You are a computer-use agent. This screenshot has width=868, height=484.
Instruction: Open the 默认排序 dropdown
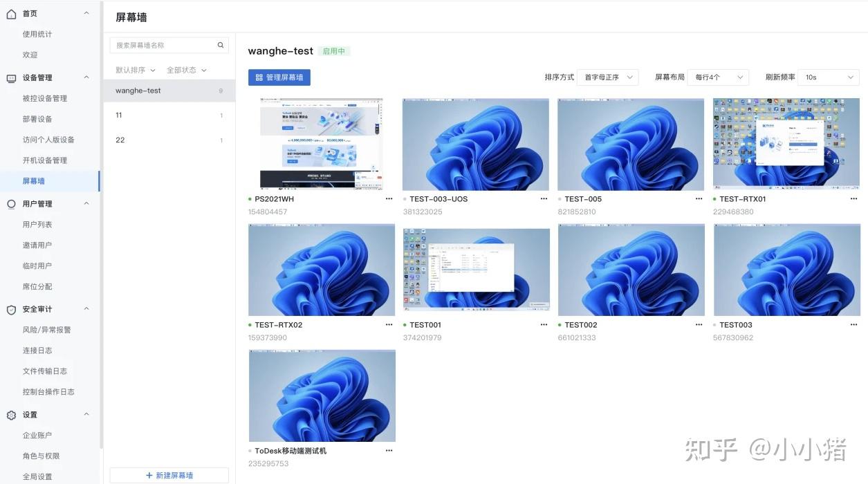pos(136,70)
